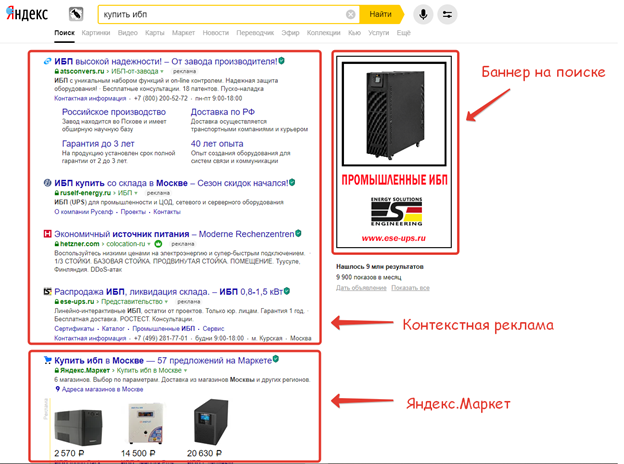Start voice search with the microphone
This screenshot has height=464, width=624.
coord(423,14)
